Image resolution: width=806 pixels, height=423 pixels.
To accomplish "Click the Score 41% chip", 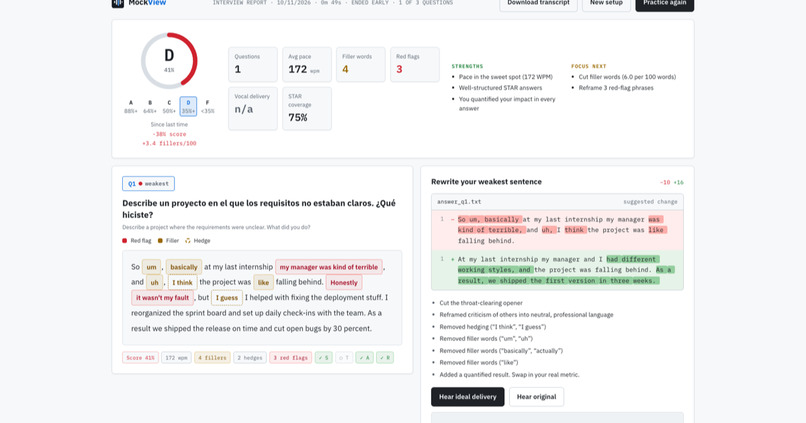I will tap(140, 358).
